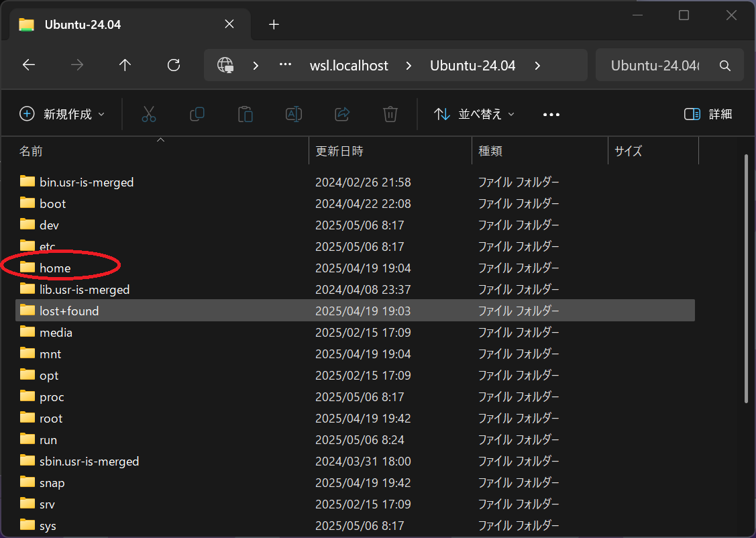The image size is (756, 538).
Task: Go up one folder level
Action: pyautogui.click(x=125, y=65)
